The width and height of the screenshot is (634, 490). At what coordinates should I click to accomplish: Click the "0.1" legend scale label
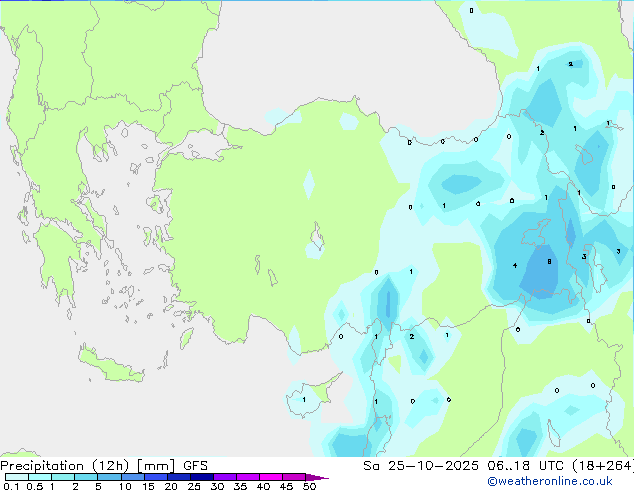point(11,486)
